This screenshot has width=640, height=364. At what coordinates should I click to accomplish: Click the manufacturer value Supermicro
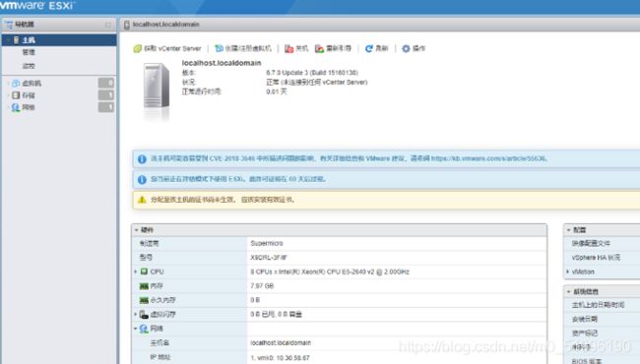click(x=267, y=243)
